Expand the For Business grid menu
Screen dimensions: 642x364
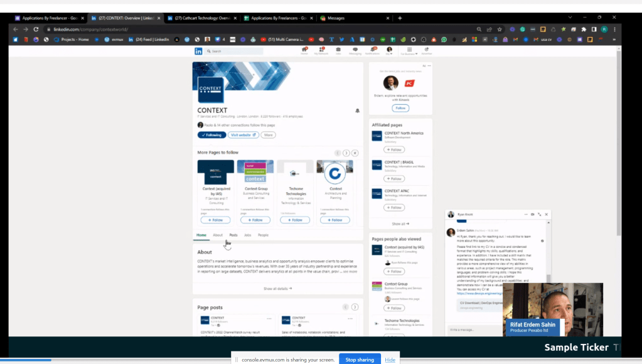tap(409, 51)
